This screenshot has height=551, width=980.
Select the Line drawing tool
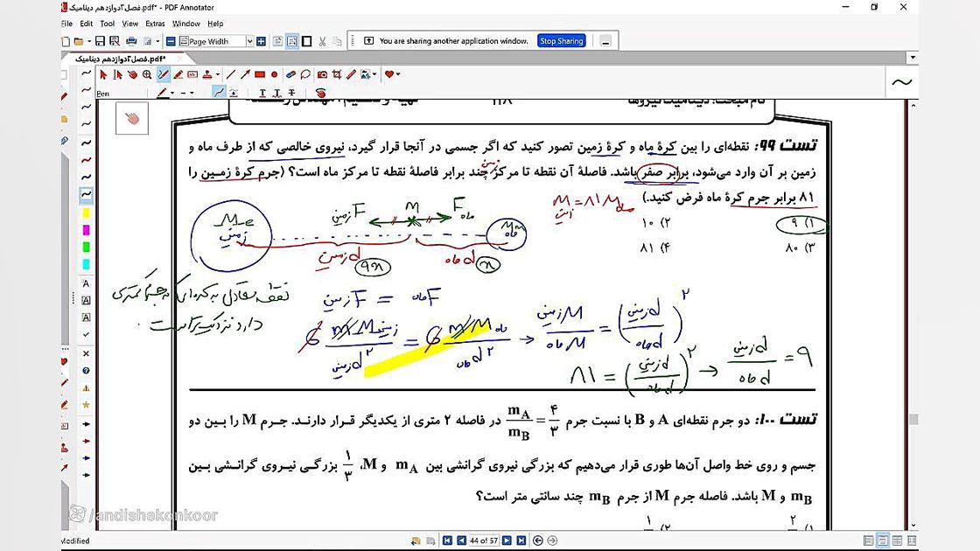231,75
